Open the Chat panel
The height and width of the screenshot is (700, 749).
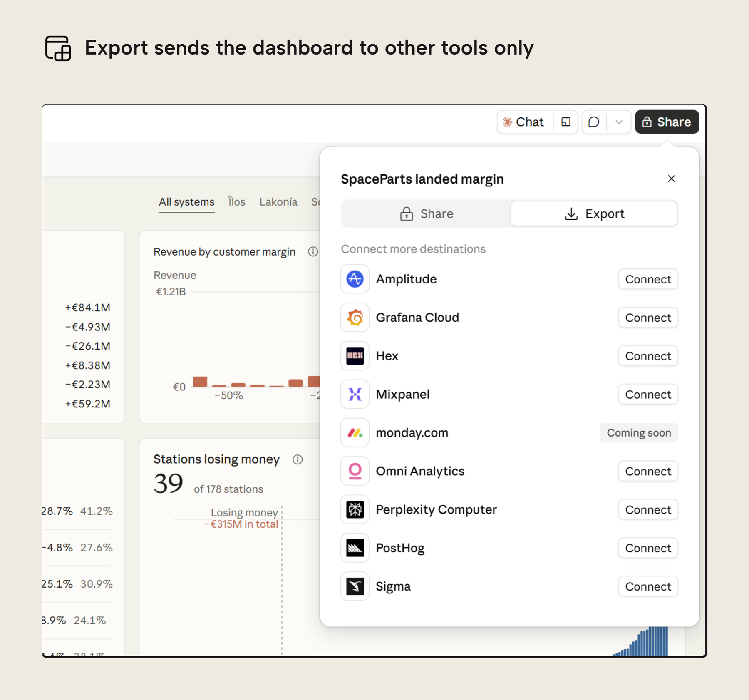click(525, 122)
